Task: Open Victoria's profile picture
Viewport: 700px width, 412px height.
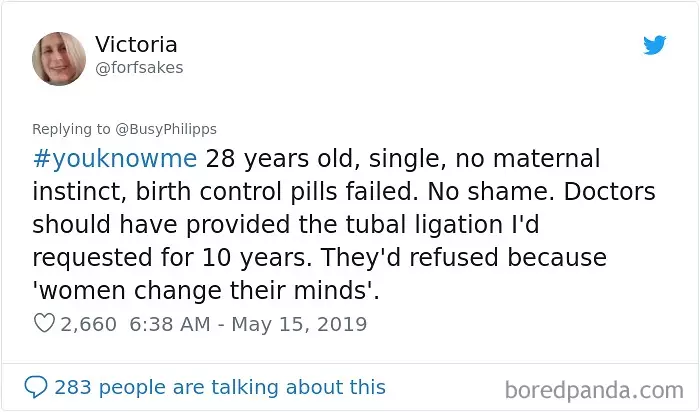Action: [59, 59]
